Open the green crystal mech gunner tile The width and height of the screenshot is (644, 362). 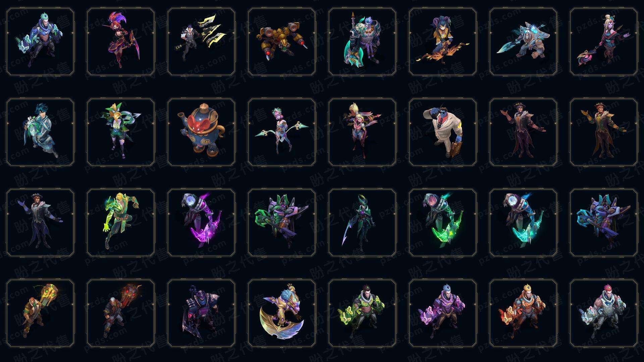pos(443,223)
